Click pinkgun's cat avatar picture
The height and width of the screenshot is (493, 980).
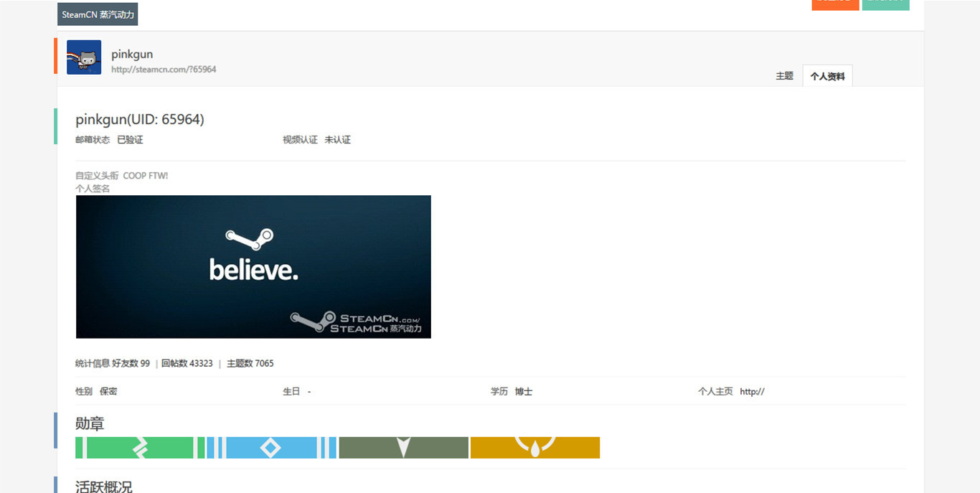[x=84, y=57]
